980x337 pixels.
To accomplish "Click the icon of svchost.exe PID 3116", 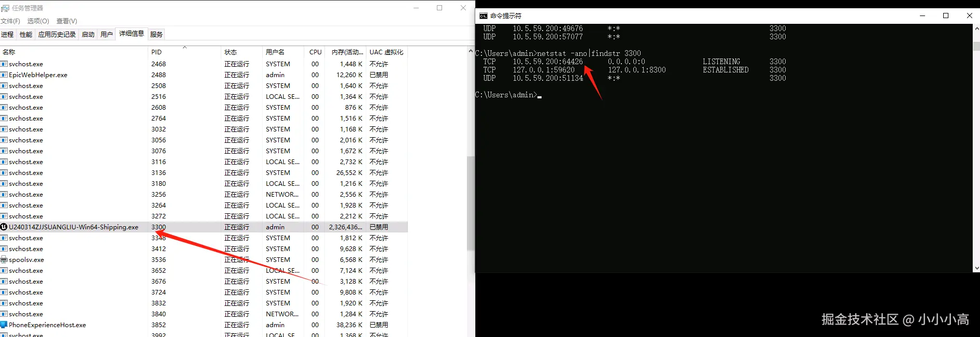I will (4, 162).
